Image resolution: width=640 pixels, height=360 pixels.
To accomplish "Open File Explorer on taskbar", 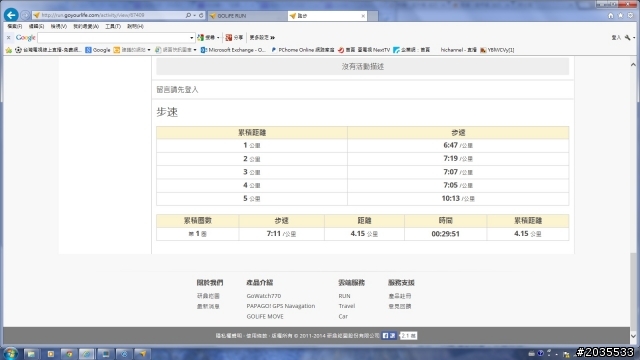I will [31, 354].
